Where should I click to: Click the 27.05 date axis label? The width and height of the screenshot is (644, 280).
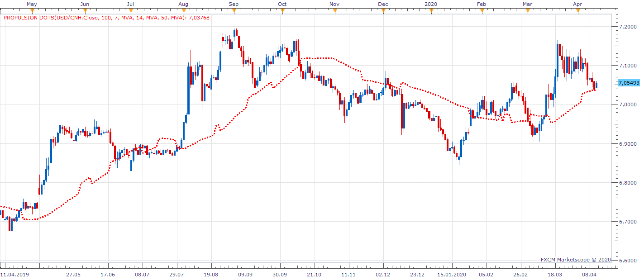pos(73,275)
